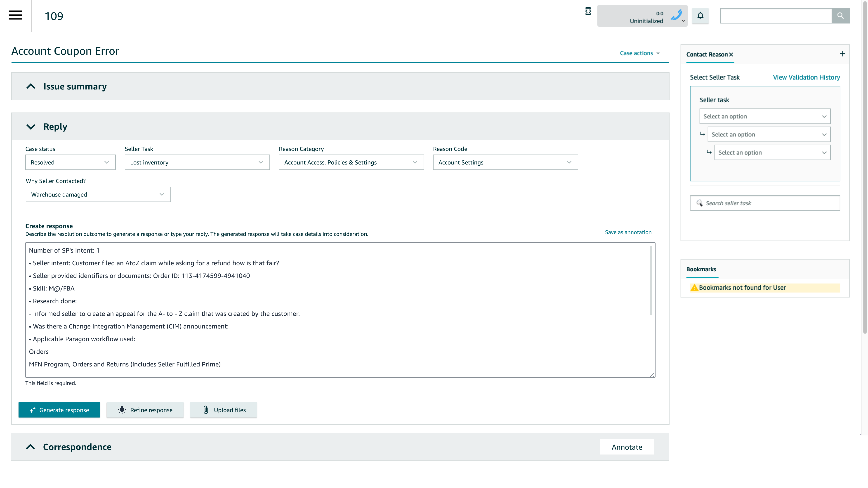
Task: Click the search magnifier icon
Action: tap(840, 16)
